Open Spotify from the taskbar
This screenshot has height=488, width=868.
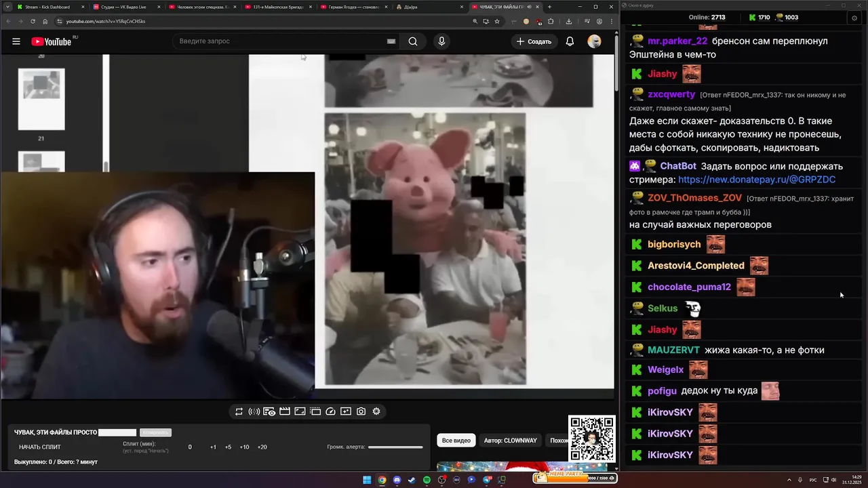pos(427,480)
